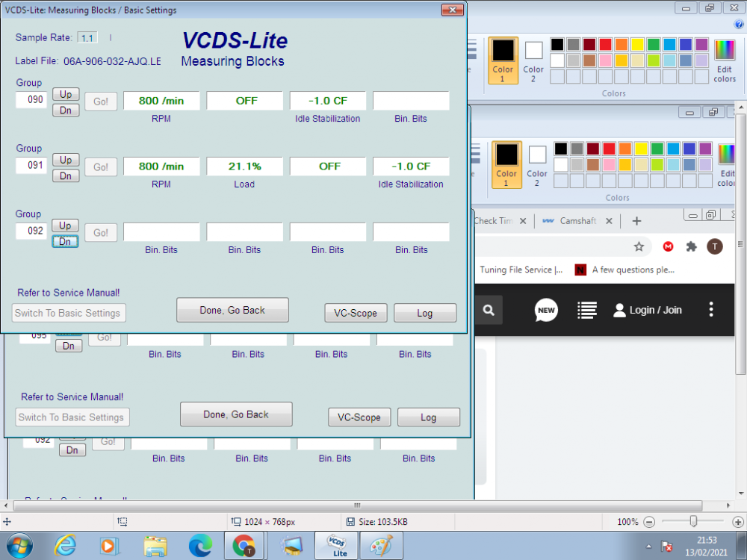Viewport: 747px width, 560px height.
Task: Open Microsoft Edge from taskbar
Action: pyautogui.click(x=200, y=546)
